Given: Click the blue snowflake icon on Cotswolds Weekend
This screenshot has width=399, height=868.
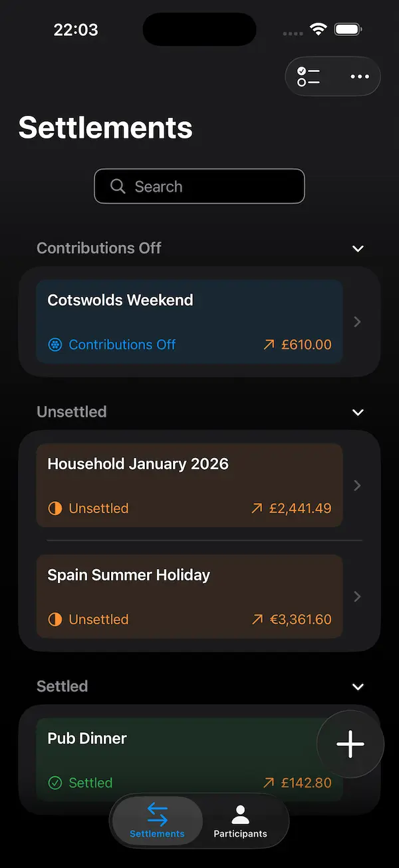Looking at the screenshot, I should pos(56,344).
